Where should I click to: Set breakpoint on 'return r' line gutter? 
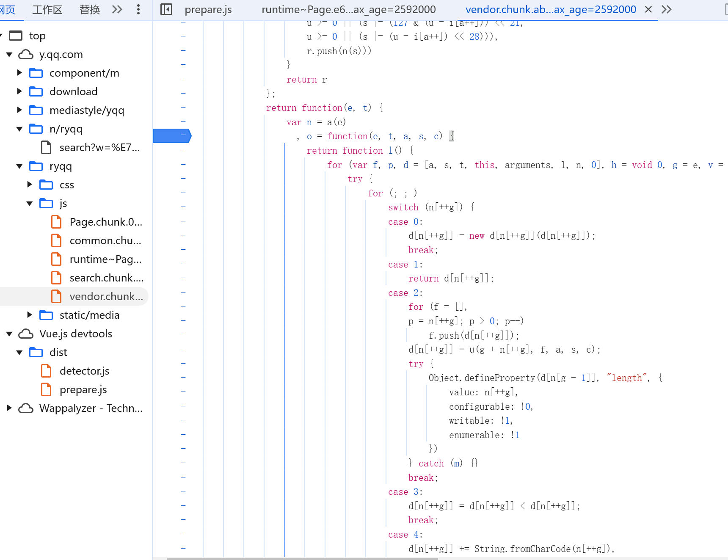[x=183, y=79]
